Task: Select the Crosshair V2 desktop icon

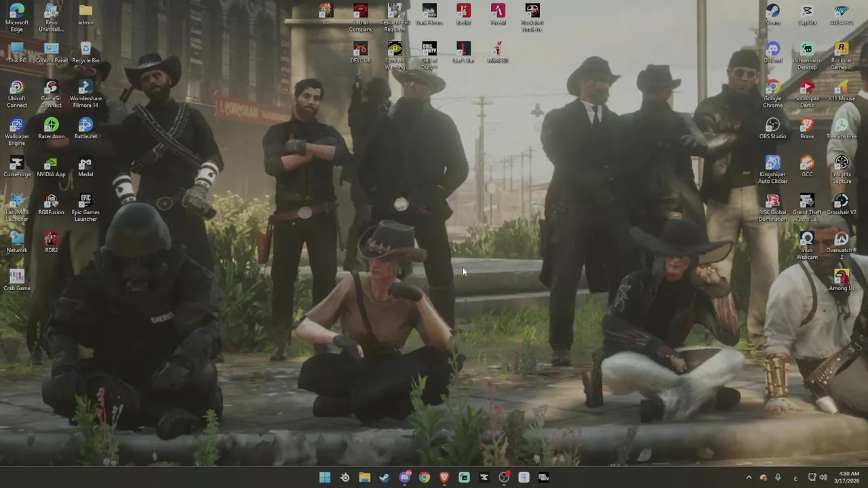Action: (x=842, y=205)
